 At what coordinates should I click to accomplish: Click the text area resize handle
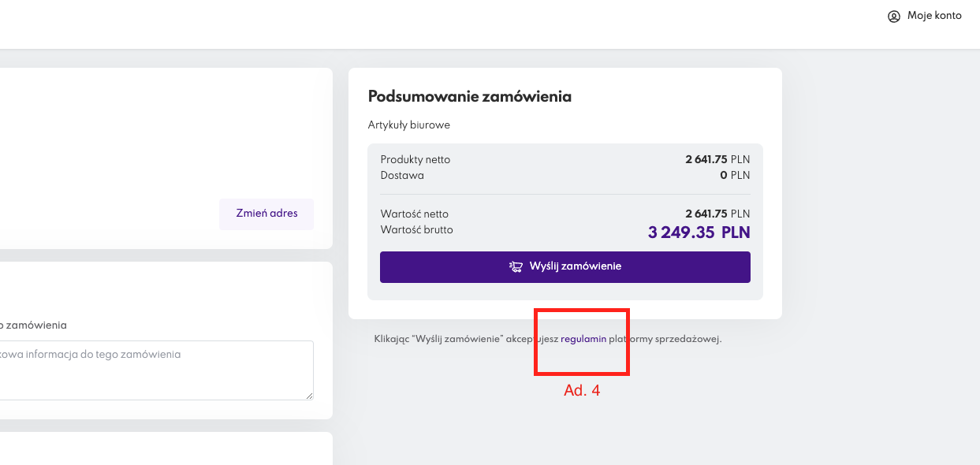click(x=309, y=396)
